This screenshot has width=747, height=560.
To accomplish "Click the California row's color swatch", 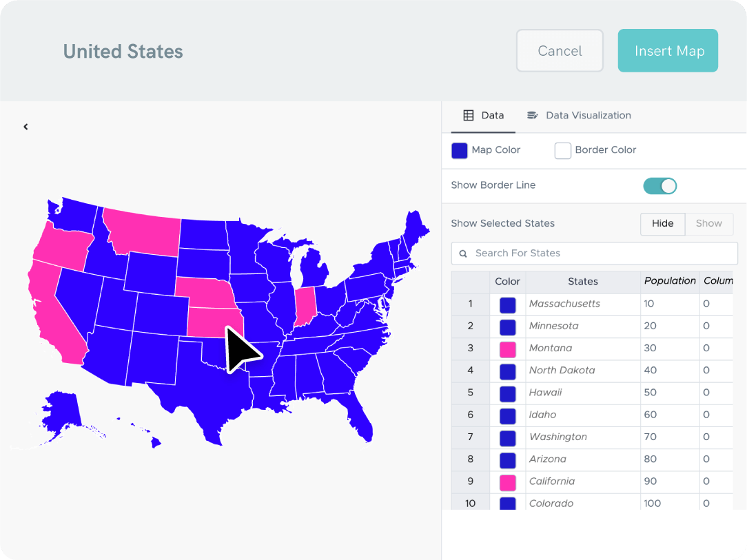I will [508, 482].
